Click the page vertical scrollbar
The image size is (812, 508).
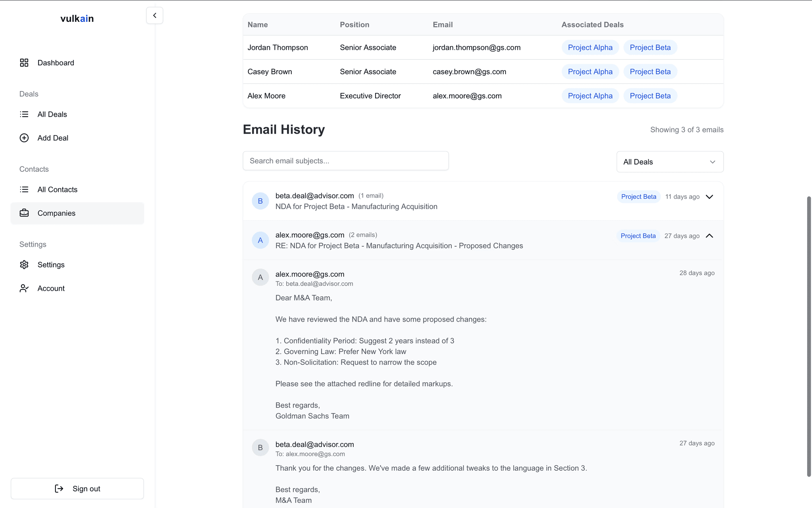coord(809,335)
